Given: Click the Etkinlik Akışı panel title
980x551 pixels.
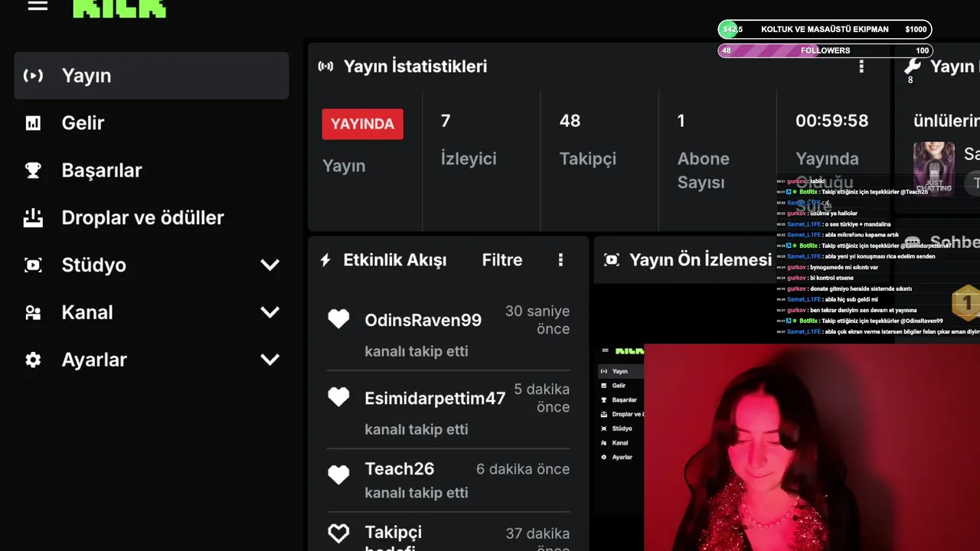Looking at the screenshot, I should click(395, 260).
